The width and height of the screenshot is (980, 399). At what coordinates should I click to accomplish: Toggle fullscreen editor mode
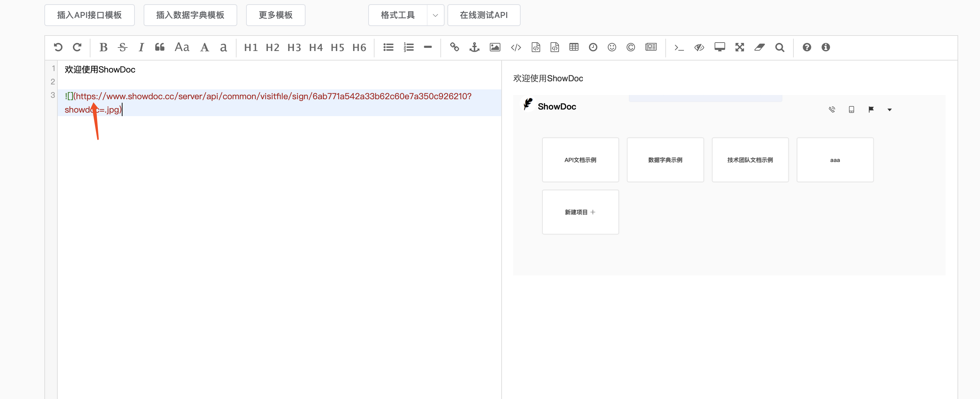(x=740, y=47)
